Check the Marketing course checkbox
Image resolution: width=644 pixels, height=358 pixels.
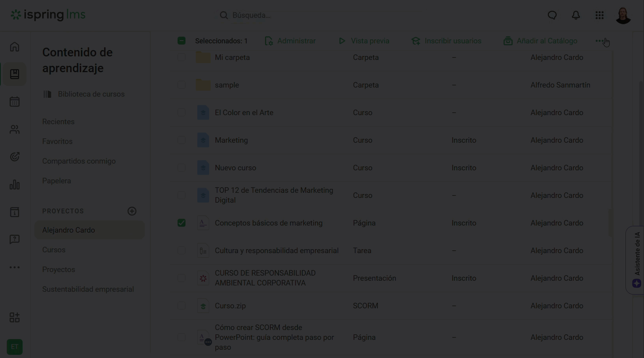[x=182, y=140]
